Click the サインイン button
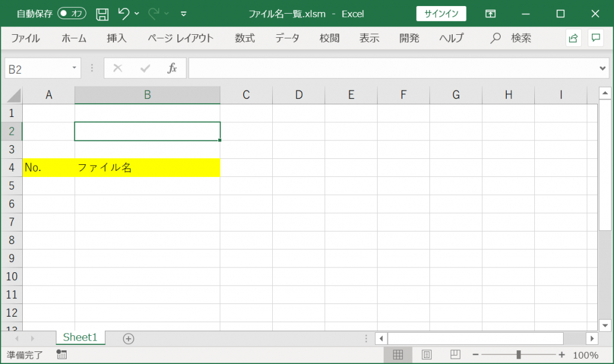The image size is (614, 364). pyautogui.click(x=441, y=14)
